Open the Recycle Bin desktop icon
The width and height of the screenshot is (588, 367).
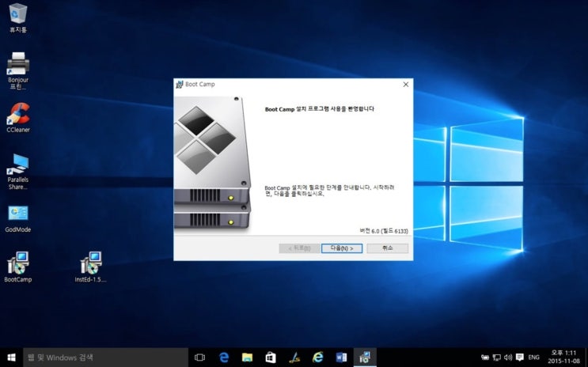[17, 17]
